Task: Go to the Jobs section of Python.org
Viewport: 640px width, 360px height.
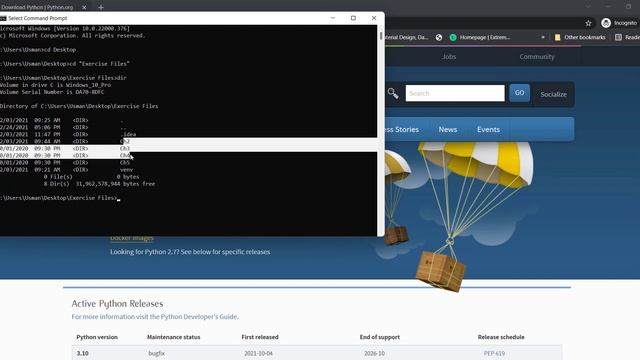Action: 449,57
